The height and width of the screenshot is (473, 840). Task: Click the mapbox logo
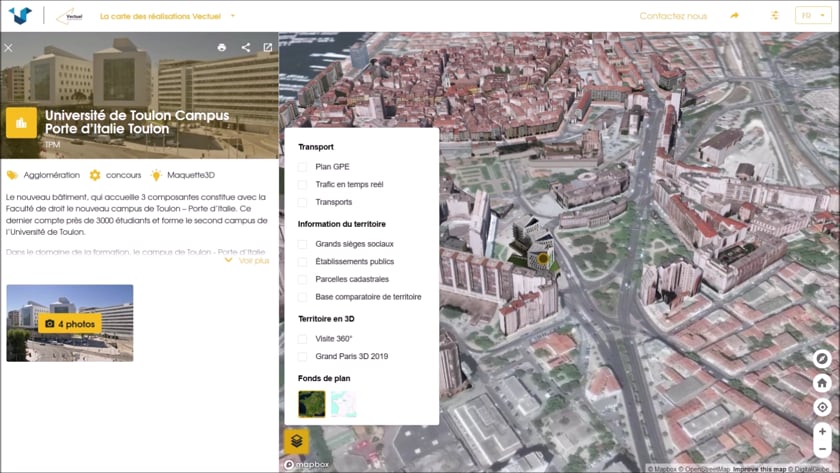tap(306, 464)
